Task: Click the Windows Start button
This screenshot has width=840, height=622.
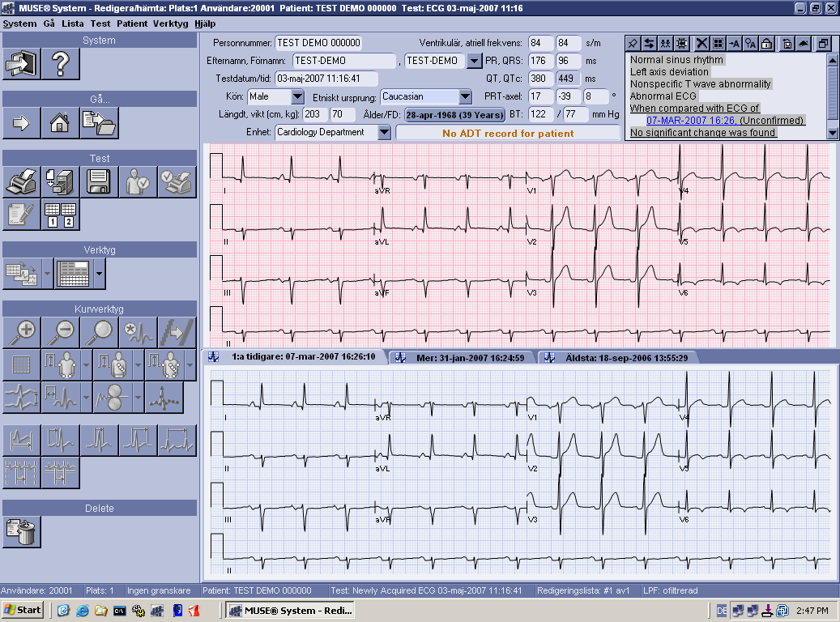Action: coord(23,610)
